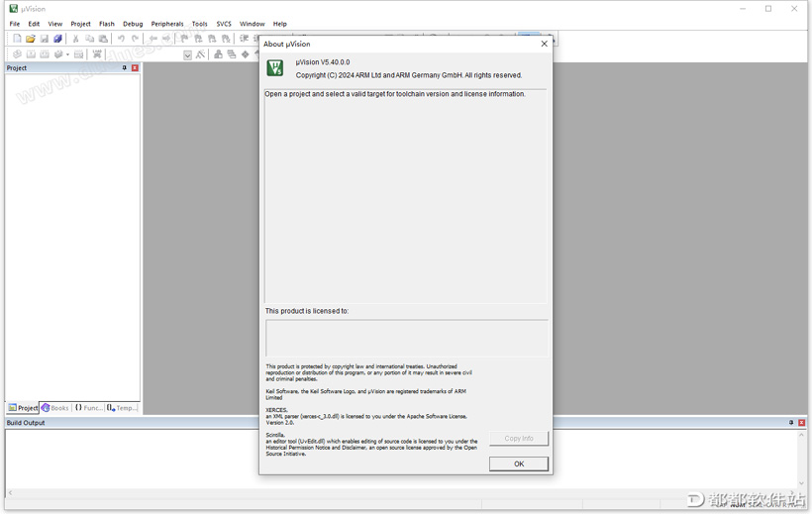Pin the Build Output panel

pos(791,422)
